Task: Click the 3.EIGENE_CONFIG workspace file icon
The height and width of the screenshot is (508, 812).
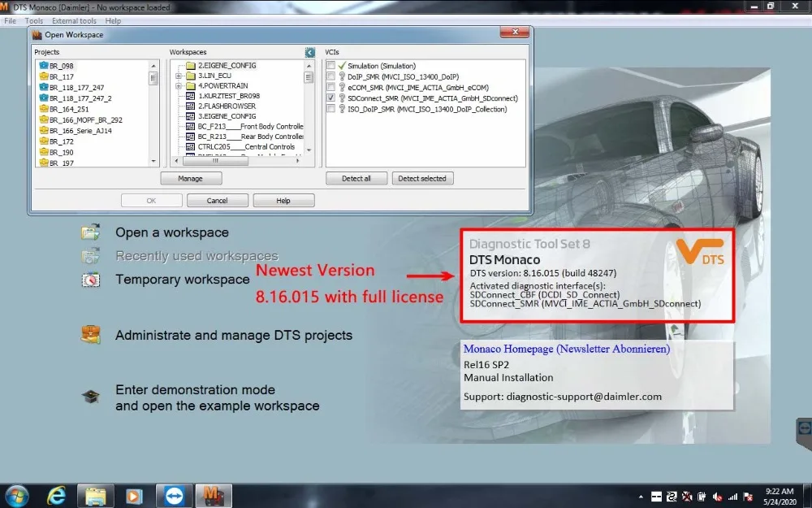Action: tap(191, 116)
